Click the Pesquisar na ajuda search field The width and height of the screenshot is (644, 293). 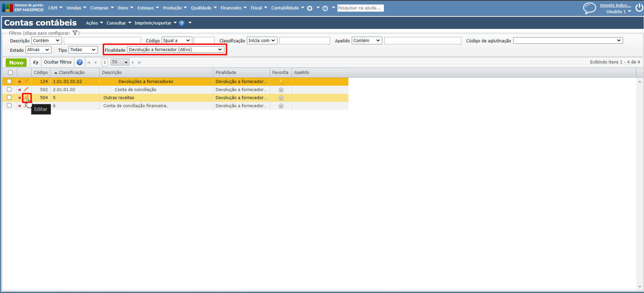coord(361,8)
